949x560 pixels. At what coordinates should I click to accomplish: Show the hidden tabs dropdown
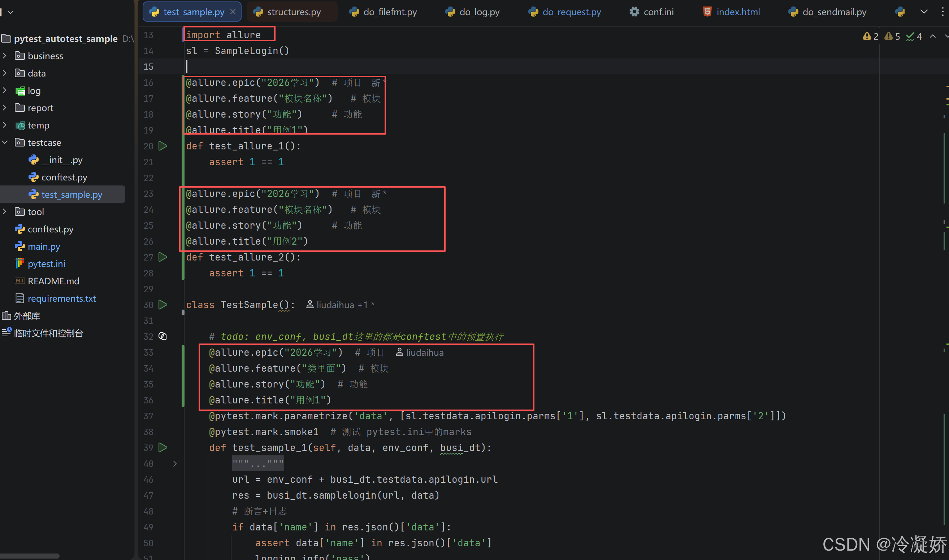pos(924,12)
